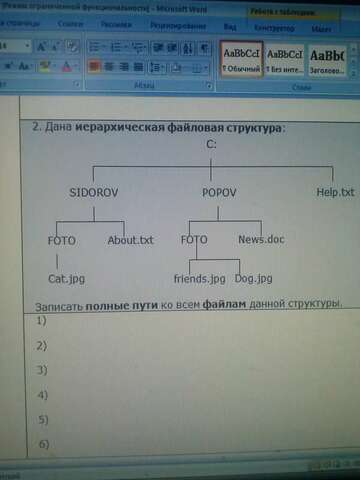The height and width of the screenshot is (480, 360).
Task: Click answer line 1) in the table
Action: pos(193,321)
